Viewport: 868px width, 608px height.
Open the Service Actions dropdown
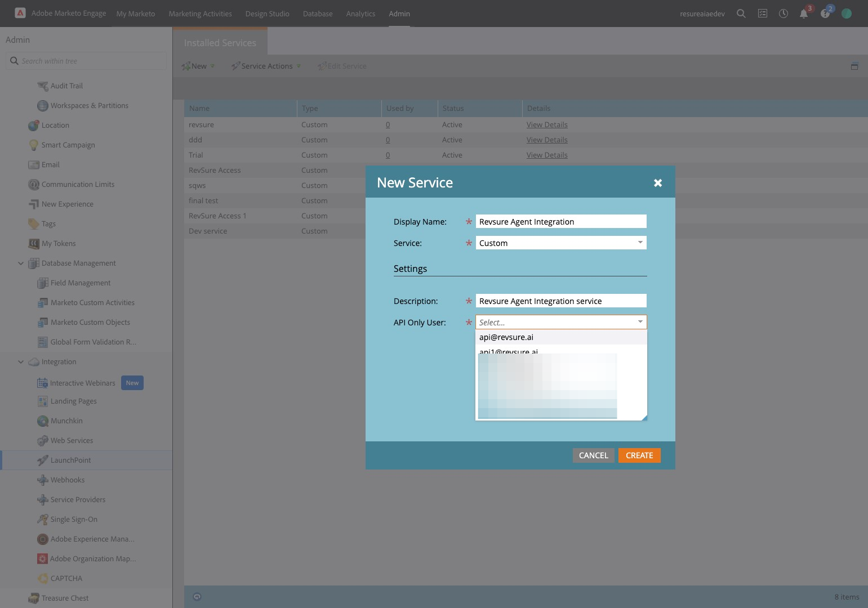(x=266, y=66)
